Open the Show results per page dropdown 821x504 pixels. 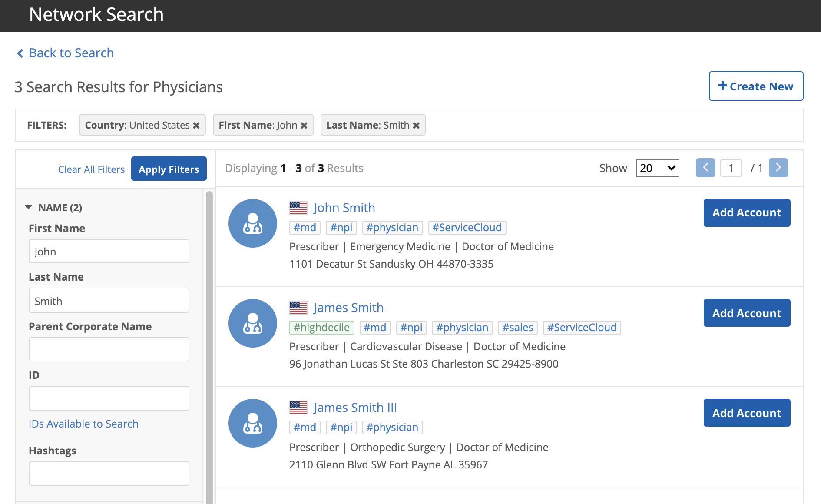pos(657,168)
